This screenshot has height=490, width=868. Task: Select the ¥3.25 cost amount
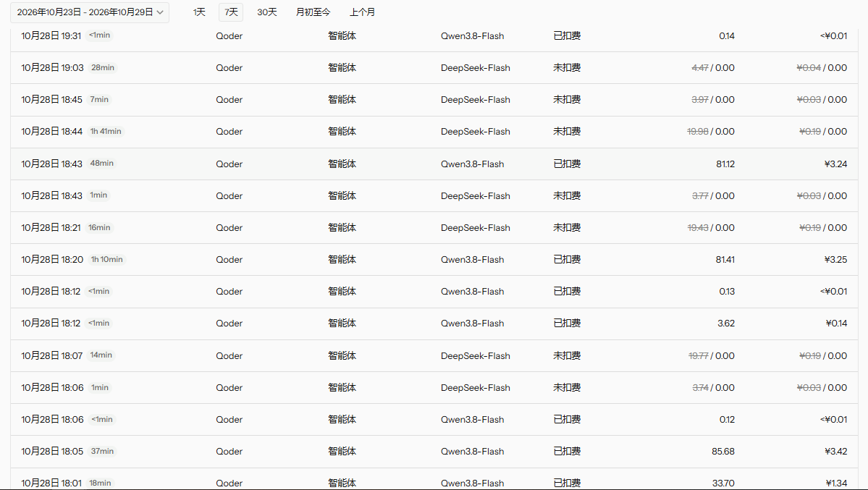835,260
